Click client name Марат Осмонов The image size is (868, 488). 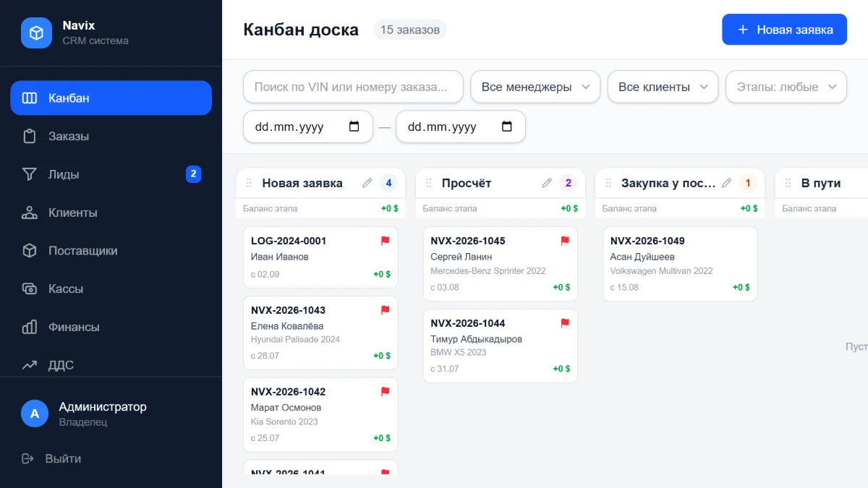pos(286,408)
